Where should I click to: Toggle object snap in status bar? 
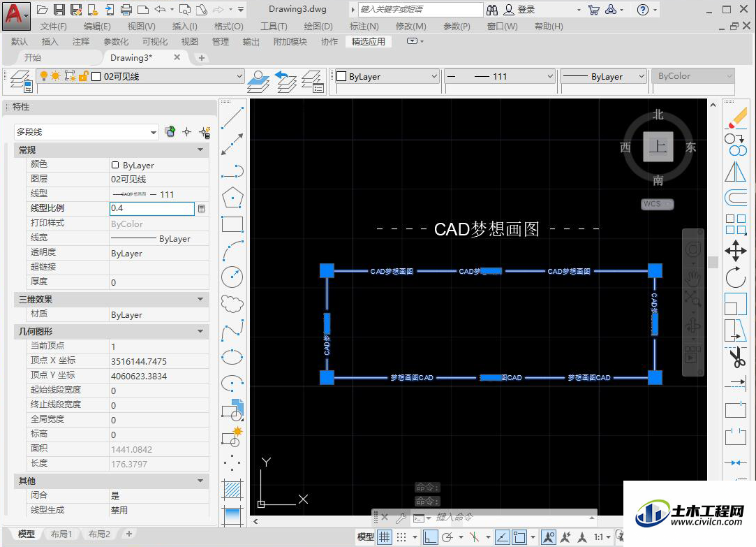519,537
